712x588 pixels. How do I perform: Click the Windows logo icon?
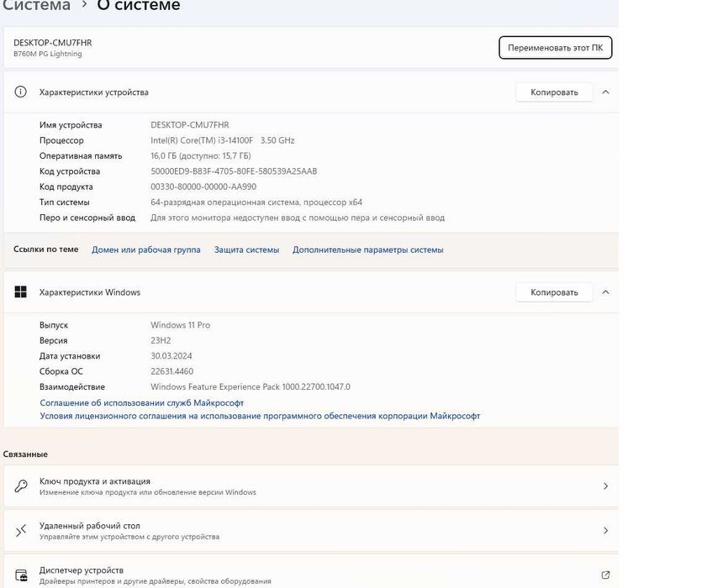point(20,291)
